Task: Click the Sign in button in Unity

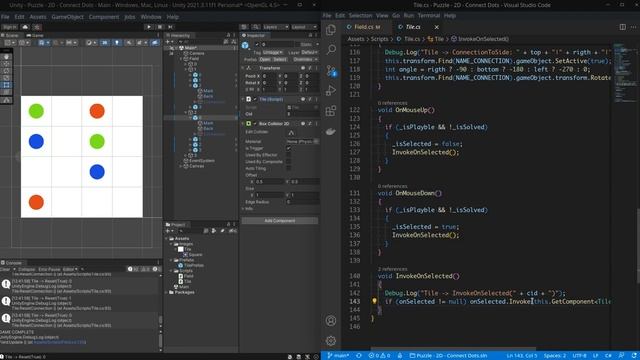Action: click(x=10, y=27)
